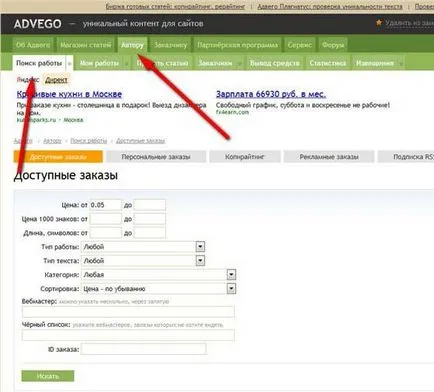Expand the arrow next to Мои работы
The image size is (434, 392).
tap(126, 63)
